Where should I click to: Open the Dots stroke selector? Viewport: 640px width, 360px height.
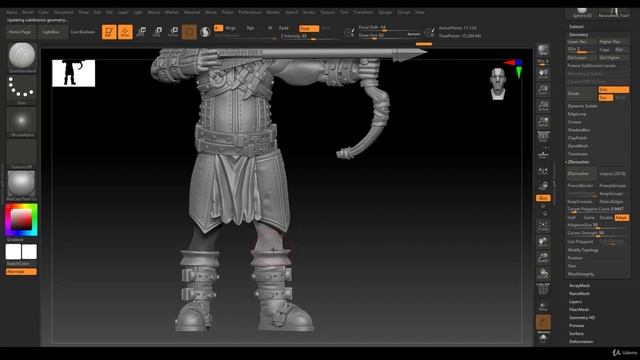(x=22, y=89)
